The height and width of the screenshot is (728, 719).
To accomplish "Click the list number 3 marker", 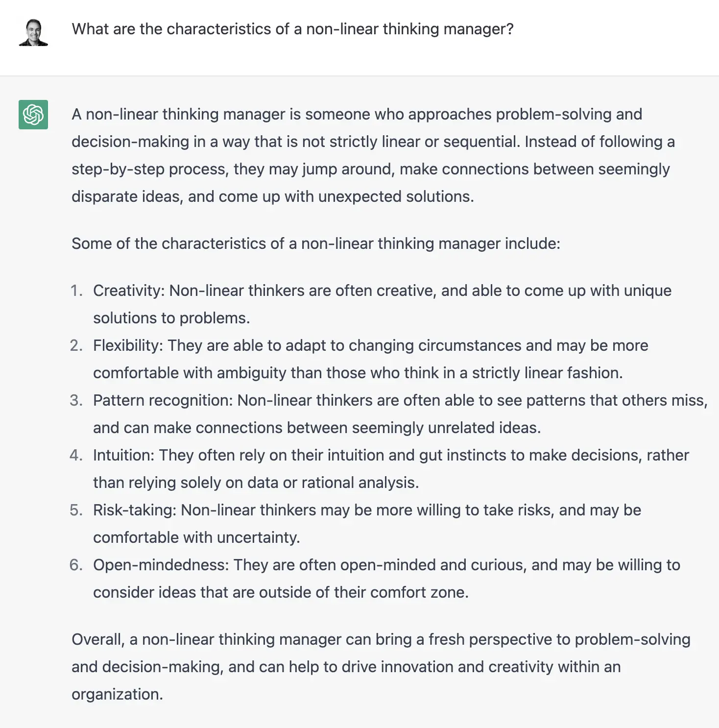I will pyautogui.click(x=76, y=400).
